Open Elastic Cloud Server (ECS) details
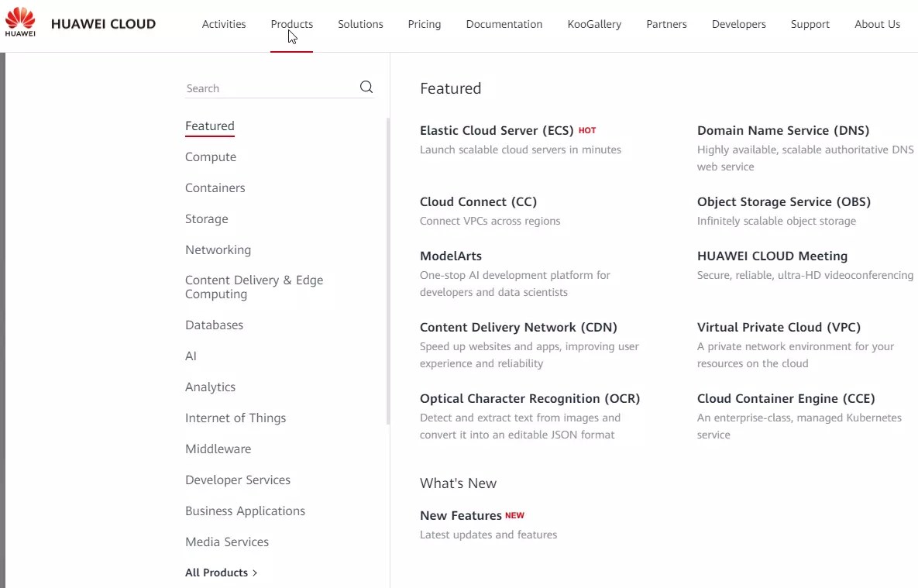Screen dimensions: 918x588 494,130
